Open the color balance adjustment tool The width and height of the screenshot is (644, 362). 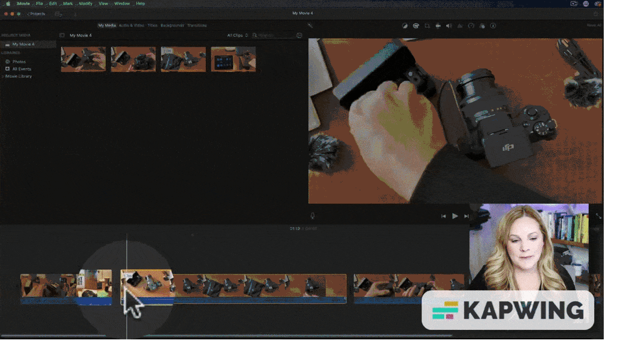405,26
